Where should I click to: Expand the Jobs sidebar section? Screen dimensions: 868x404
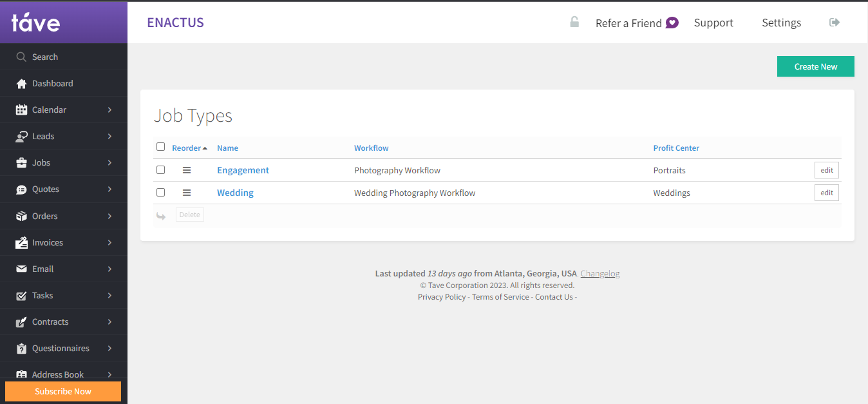coord(40,162)
